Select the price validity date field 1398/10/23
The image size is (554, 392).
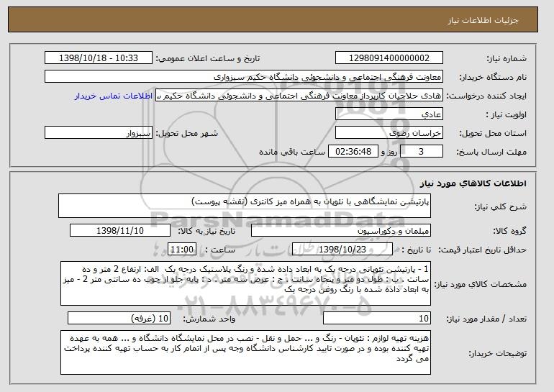click(x=342, y=250)
